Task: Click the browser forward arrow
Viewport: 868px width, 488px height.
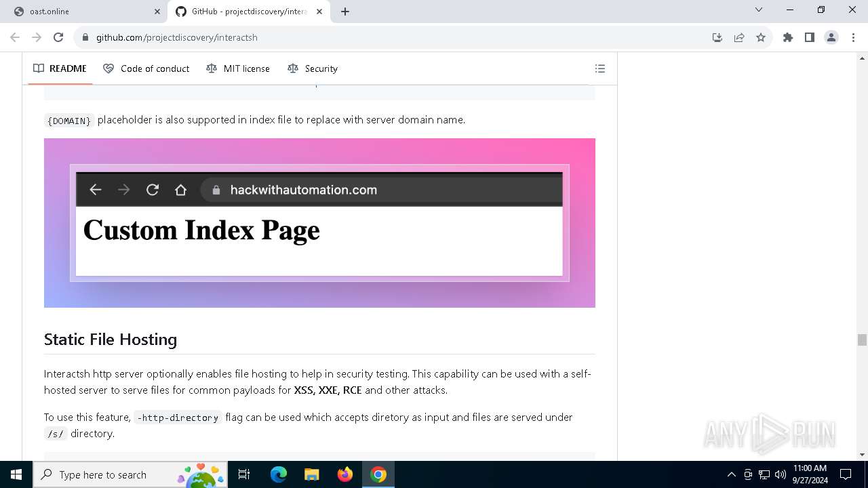Action: click(x=37, y=37)
